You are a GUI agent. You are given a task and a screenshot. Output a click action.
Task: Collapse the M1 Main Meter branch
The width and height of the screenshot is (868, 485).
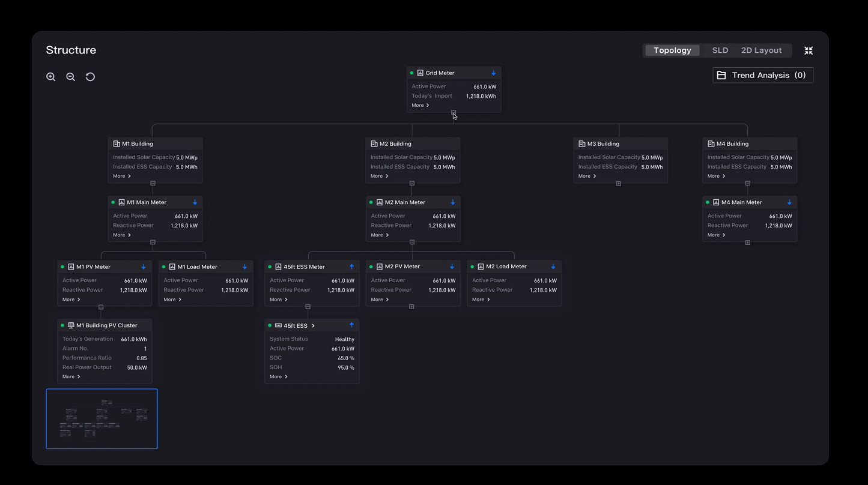[153, 242]
